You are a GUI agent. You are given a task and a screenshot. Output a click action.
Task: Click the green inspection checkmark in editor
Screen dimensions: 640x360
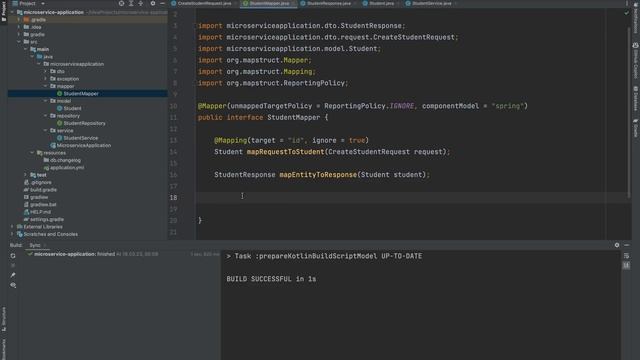[x=627, y=13]
